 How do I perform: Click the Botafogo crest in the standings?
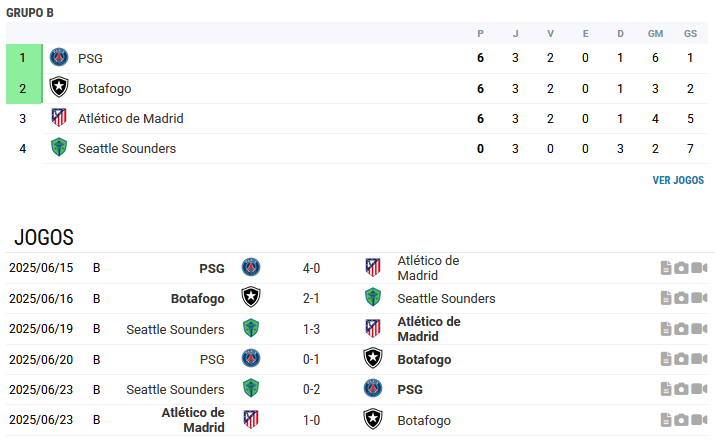click(59, 88)
